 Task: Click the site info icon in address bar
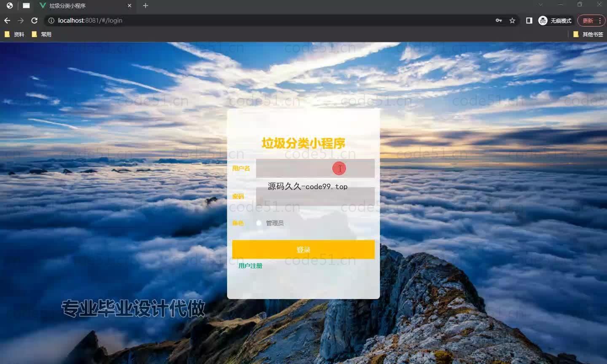51,21
